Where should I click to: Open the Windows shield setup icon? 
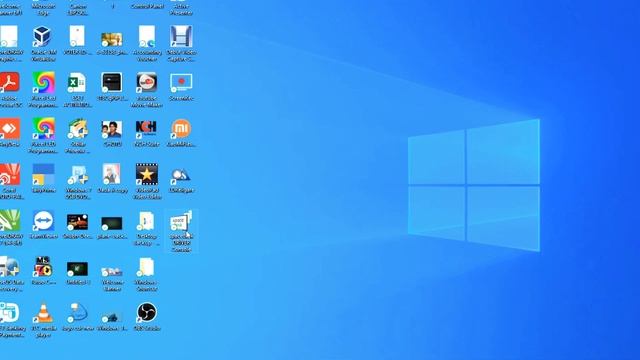tap(78, 174)
